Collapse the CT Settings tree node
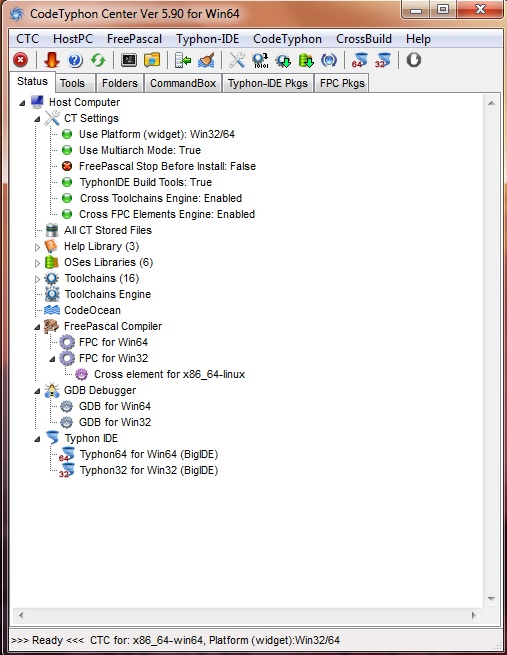The width and height of the screenshot is (507, 655). coord(37,119)
